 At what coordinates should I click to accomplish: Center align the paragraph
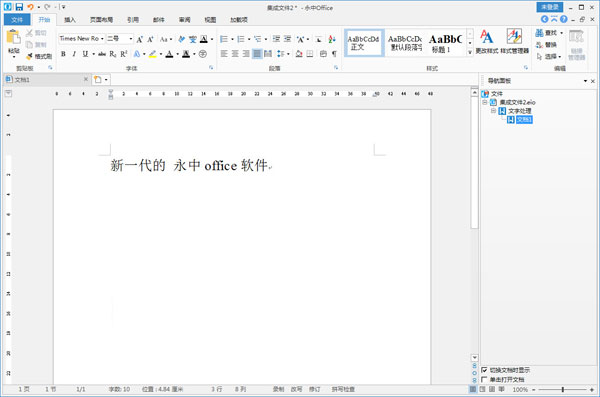(235, 54)
